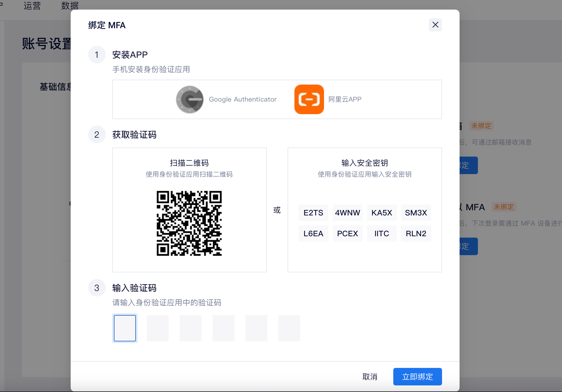
Task: Click the 4WNW key segment
Action: tap(347, 213)
